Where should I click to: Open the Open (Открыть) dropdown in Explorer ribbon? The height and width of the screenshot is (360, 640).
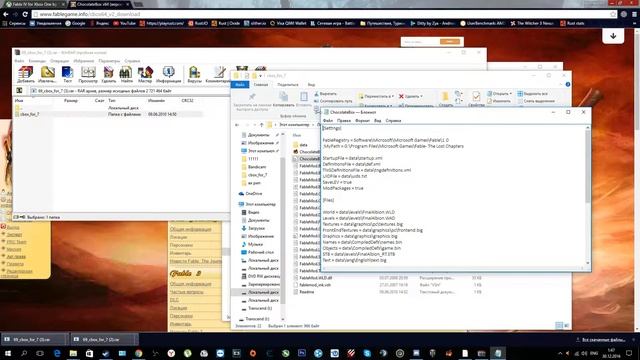(499, 93)
